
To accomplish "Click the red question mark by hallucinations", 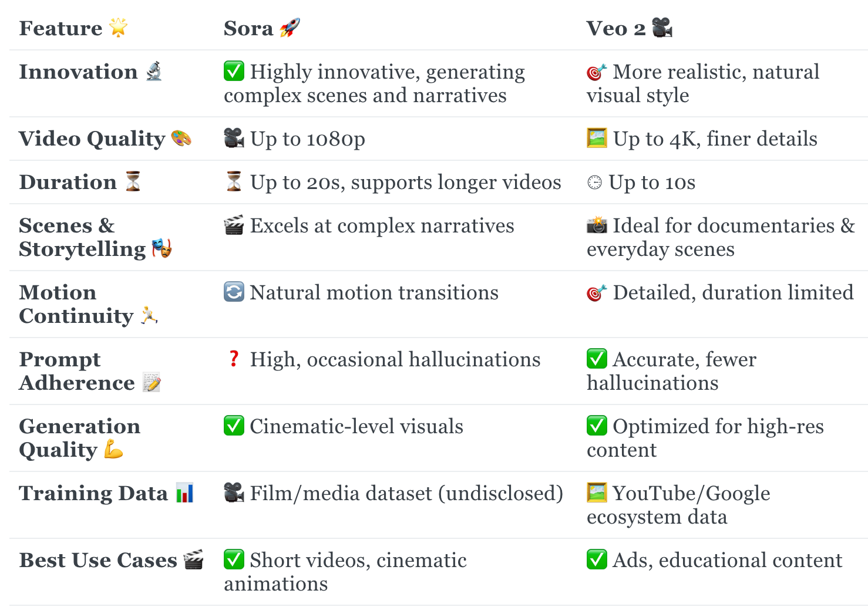I will 234,359.
